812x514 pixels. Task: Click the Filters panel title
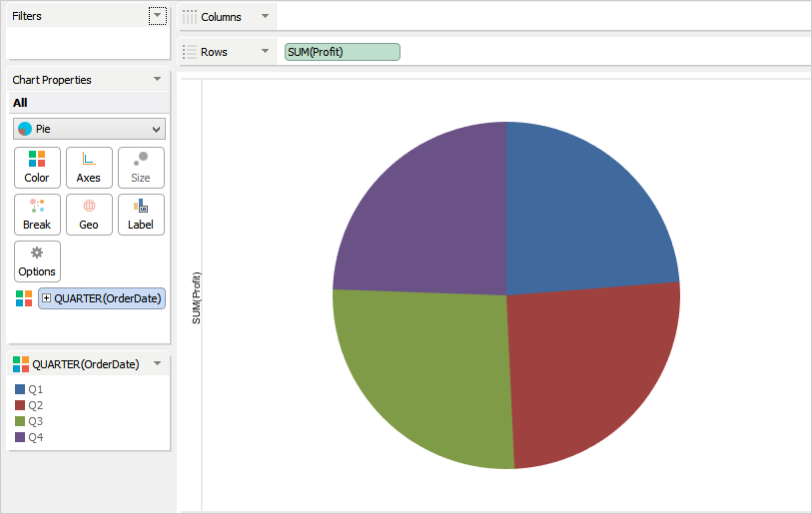tap(27, 16)
